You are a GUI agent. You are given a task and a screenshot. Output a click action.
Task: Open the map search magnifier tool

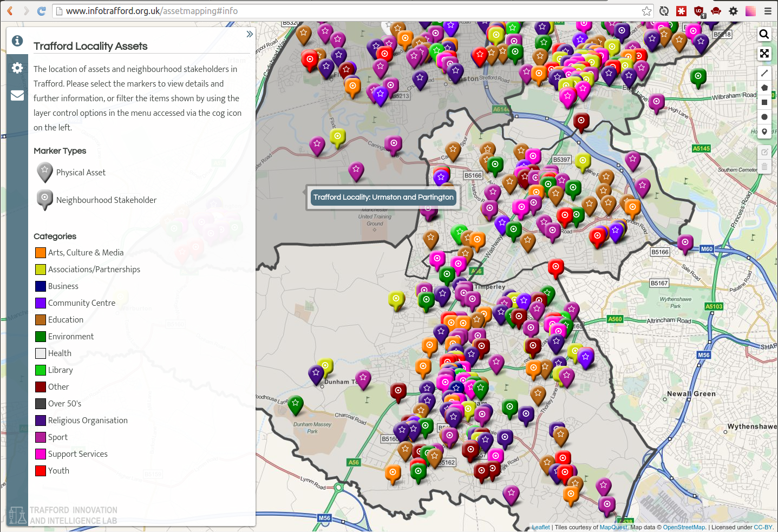click(764, 35)
